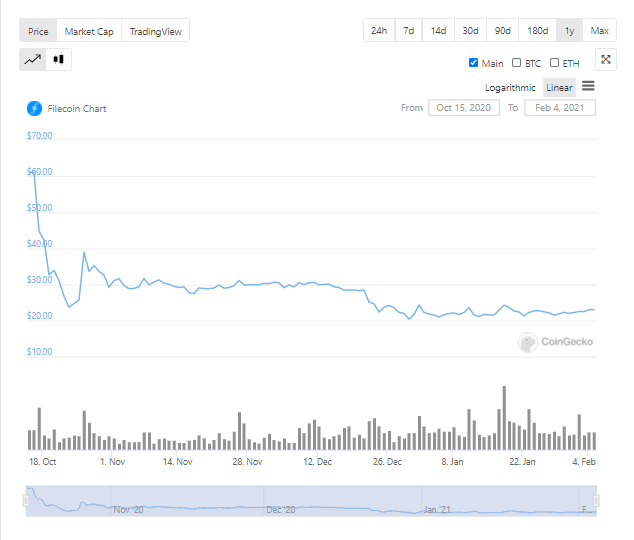Select the Price tab
Viewport: 634px width, 540px height.
(x=38, y=30)
